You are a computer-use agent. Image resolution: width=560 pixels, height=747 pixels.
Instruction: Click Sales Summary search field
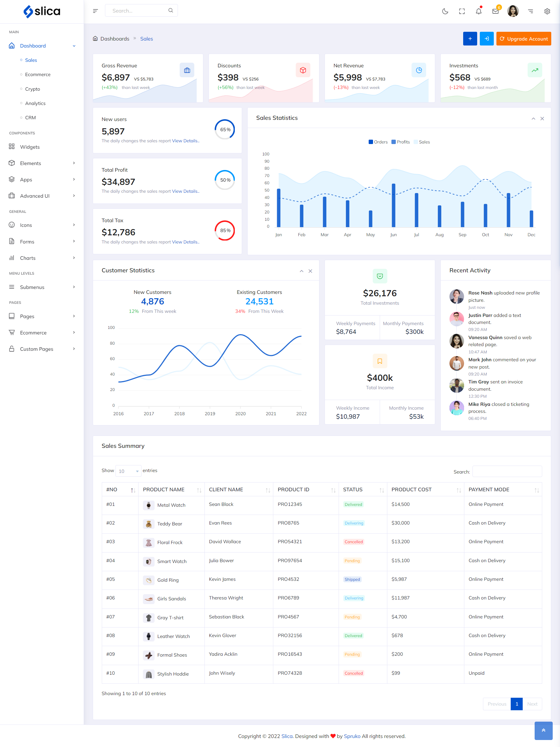click(507, 471)
